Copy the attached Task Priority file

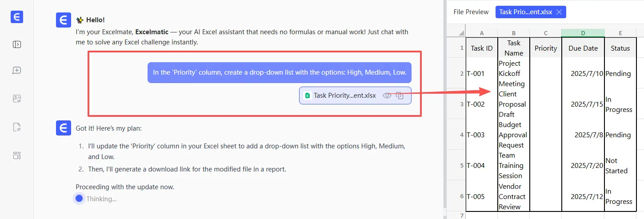[x=400, y=96]
